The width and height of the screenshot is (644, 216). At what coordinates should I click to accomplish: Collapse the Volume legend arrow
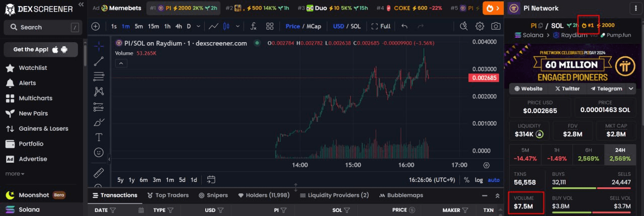coord(121,63)
